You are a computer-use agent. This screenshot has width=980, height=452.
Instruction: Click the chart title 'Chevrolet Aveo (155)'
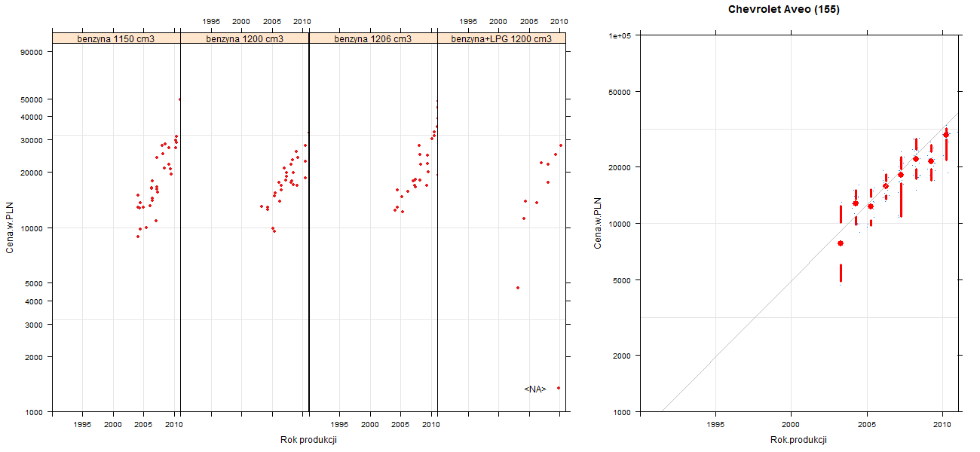click(x=783, y=10)
